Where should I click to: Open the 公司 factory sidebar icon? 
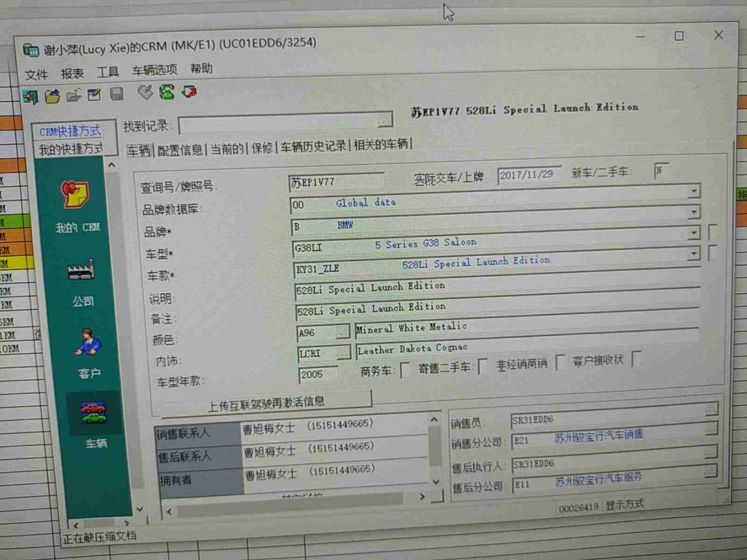coord(81,271)
